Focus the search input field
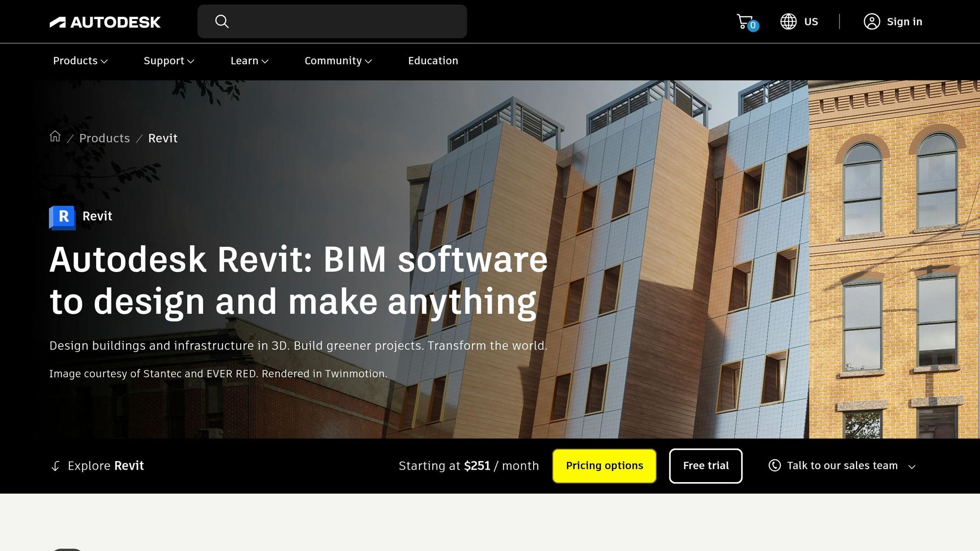The width and height of the screenshot is (980, 551). pos(332,22)
